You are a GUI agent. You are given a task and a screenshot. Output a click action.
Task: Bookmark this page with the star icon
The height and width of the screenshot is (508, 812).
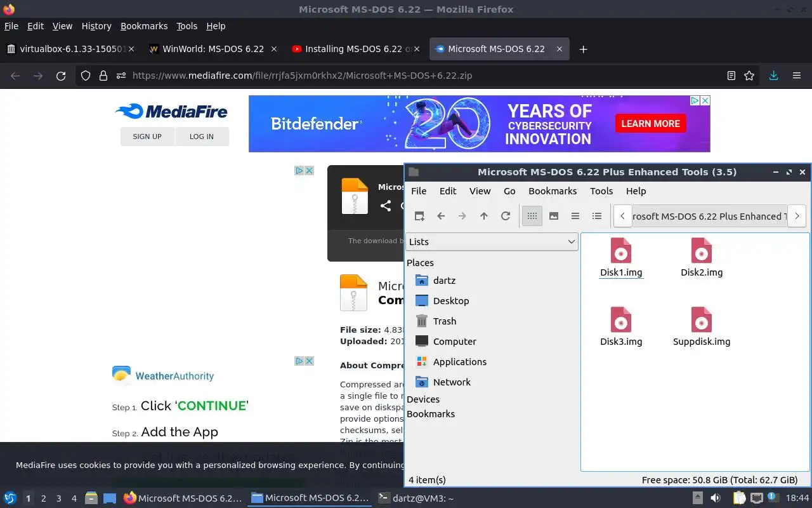click(x=749, y=76)
